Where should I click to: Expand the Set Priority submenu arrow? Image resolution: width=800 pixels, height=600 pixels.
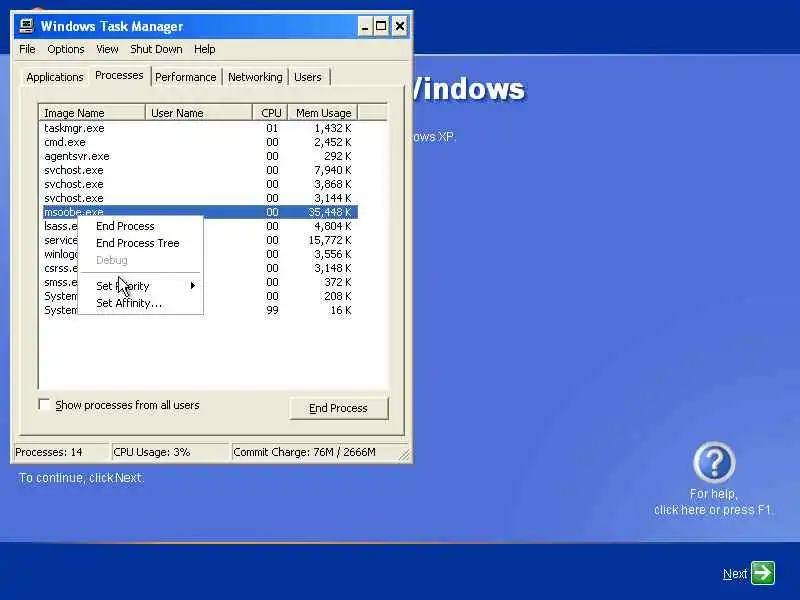click(x=192, y=286)
